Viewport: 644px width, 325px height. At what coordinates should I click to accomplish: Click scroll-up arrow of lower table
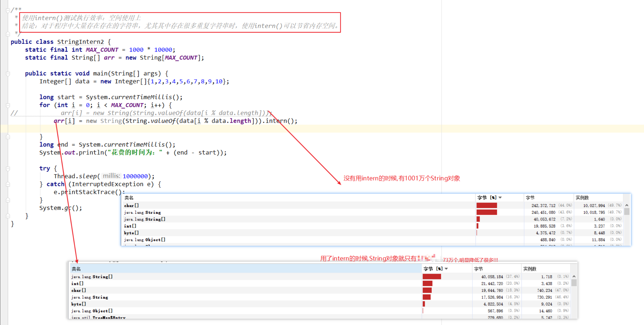tap(574, 277)
